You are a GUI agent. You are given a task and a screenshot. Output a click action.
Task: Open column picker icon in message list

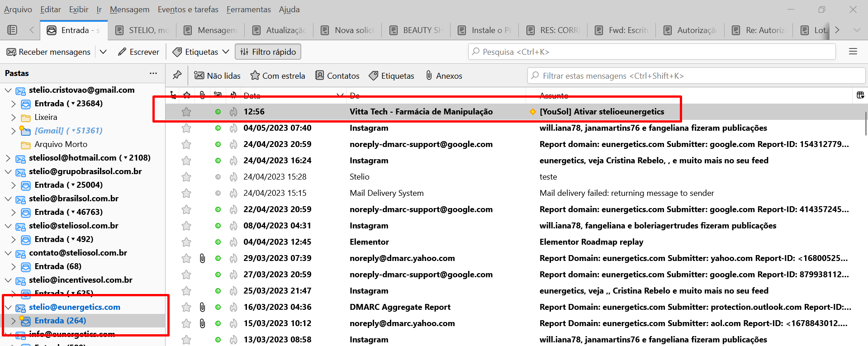pyautogui.click(x=860, y=95)
